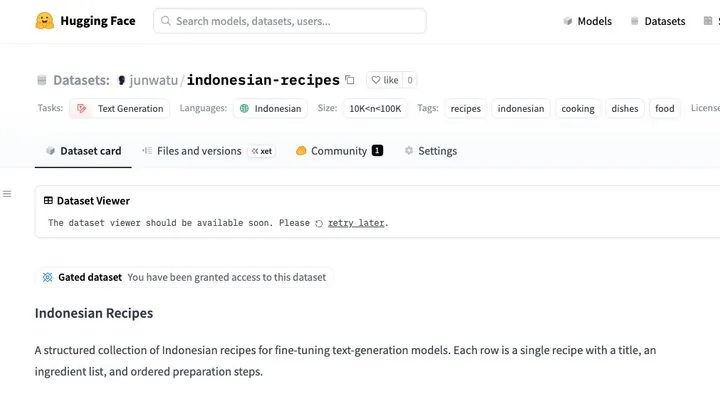The height and width of the screenshot is (404, 720).
Task: Click the Community speech bubble icon
Action: [x=301, y=151]
